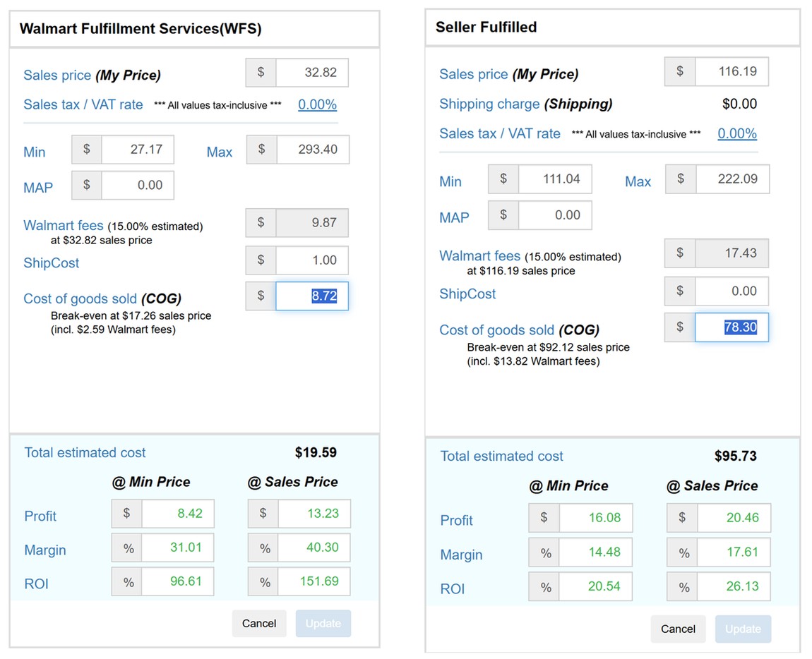
Task: Cancel the WFS pricing dialog
Action: (259, 623)
